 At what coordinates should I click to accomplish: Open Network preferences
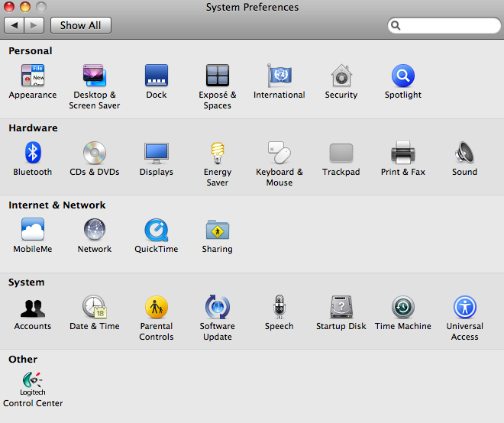[x=95, y=230]
